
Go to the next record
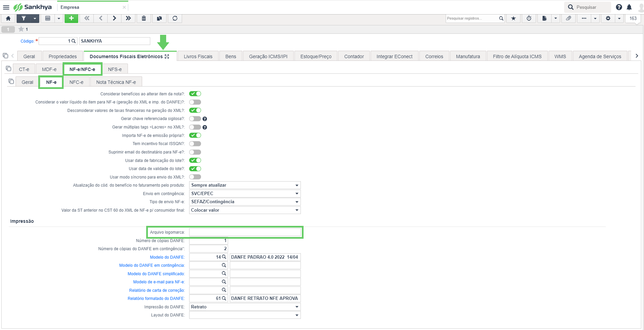click(114, 18)
